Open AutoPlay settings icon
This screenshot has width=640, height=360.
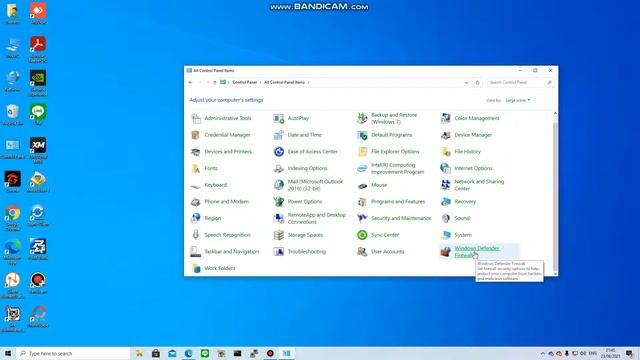click(x=279, y=118)
